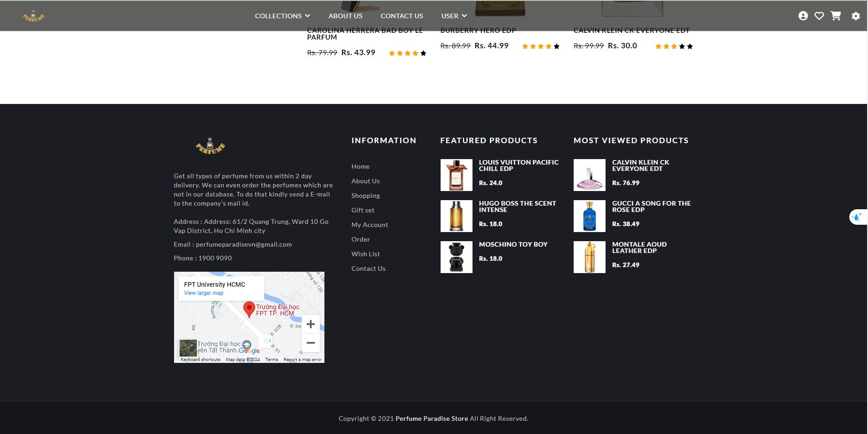Image resolution: width=868 pixels, height=434 pixels.
Task: Click star rating of Carolina Herrera Bad Boy
Action: coord(407,53)
